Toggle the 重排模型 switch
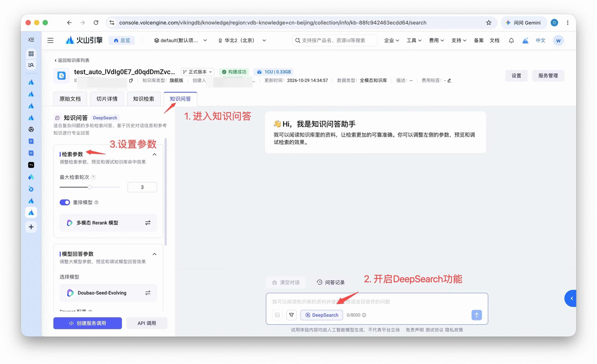597x364 pixels. (65, 202)
